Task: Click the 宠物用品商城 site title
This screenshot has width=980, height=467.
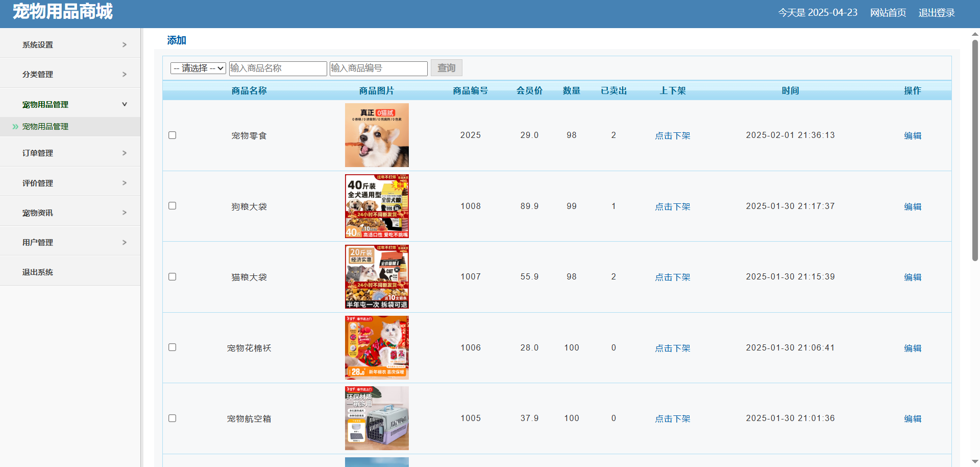Action: pos(63,11)
